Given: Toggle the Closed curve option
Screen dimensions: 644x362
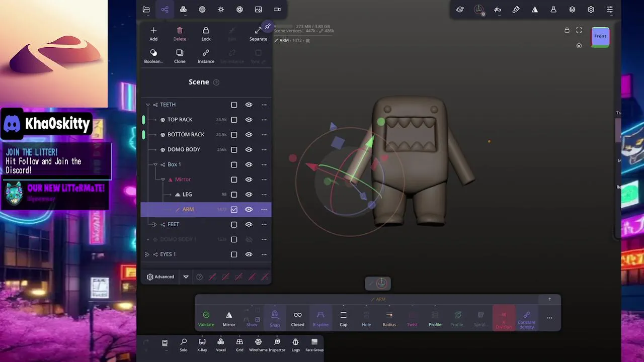Looking at the screenshot, I should click(297, 318).
